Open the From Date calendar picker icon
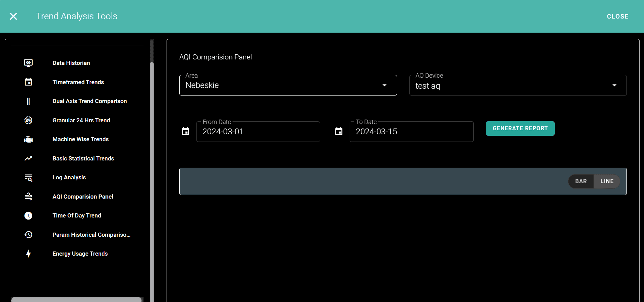 click(185, 131)
